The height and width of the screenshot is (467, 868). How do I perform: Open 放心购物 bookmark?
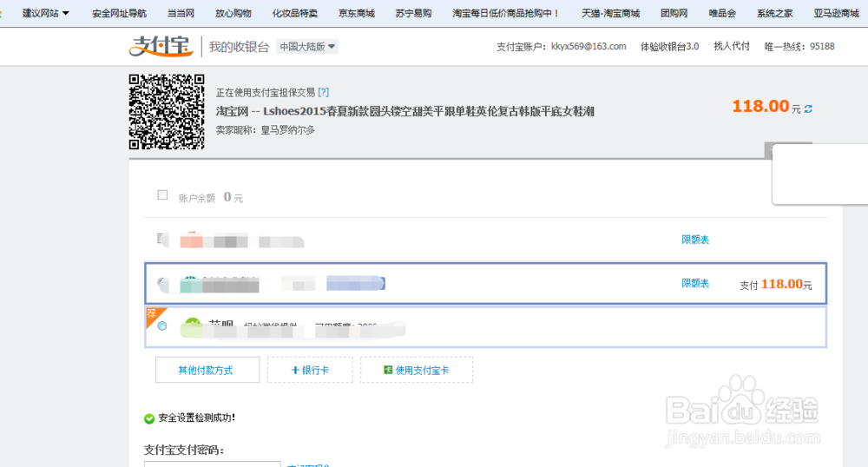pos(233,13)
